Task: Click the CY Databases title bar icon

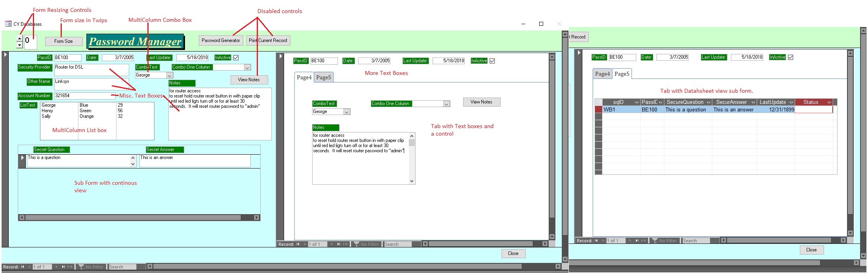Action: point(8,24)
